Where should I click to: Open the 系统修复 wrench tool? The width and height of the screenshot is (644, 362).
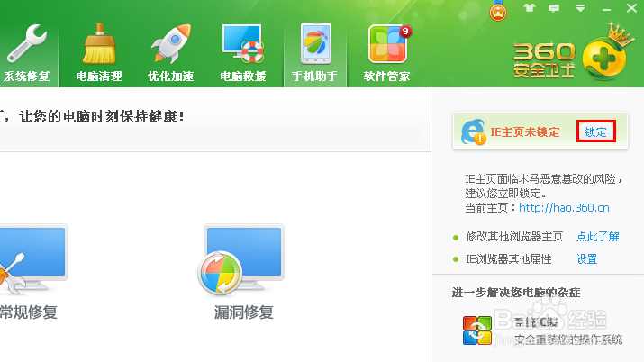pos(27,52)
